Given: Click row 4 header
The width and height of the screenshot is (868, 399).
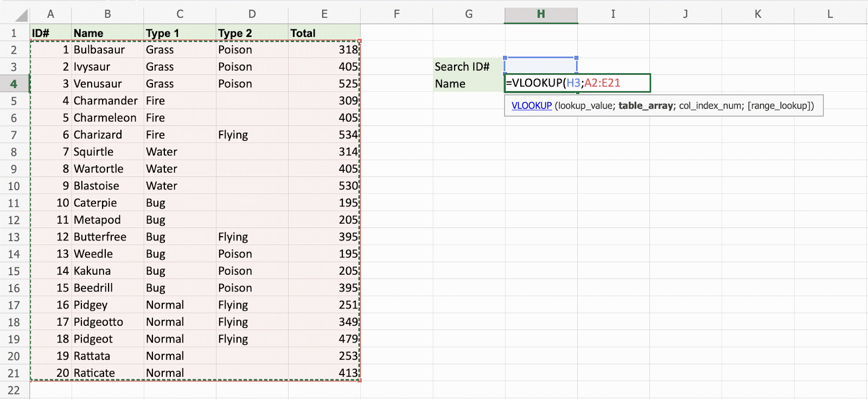Looking at the screenshot, I should coord(14,84).
